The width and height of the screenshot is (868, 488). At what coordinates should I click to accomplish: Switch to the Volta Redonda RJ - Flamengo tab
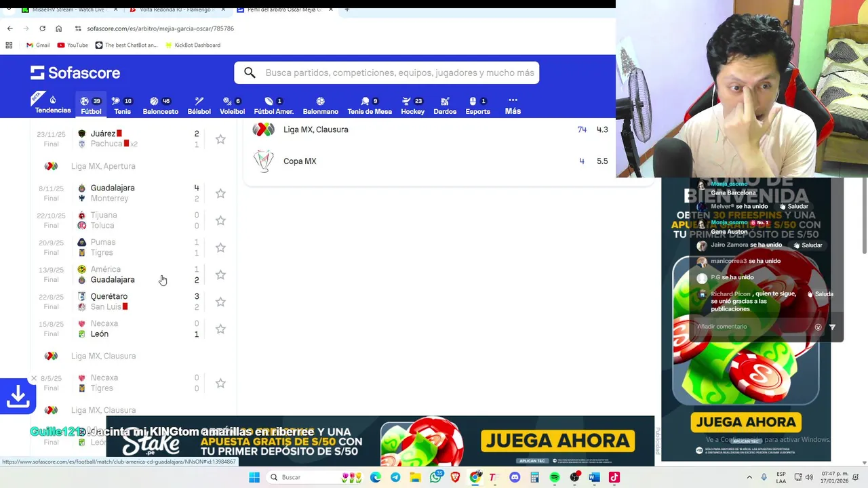point(178,9)
